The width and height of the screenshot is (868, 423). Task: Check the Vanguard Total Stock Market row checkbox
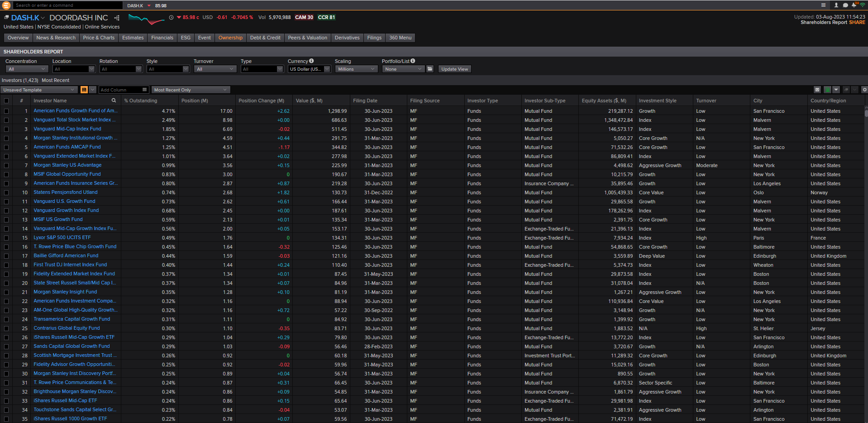click(x=6, y=120)
